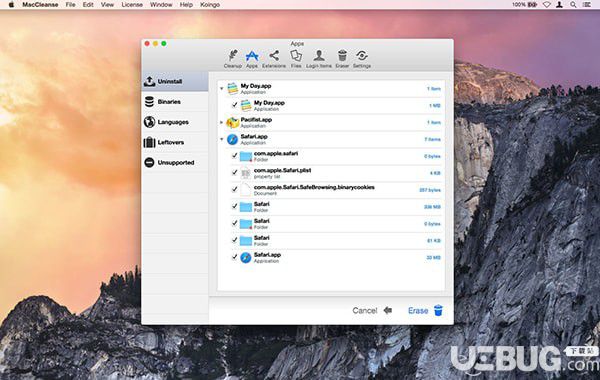Open the Apple menu
This screenshot has width=600, height=380.
(x=11, y=5)
